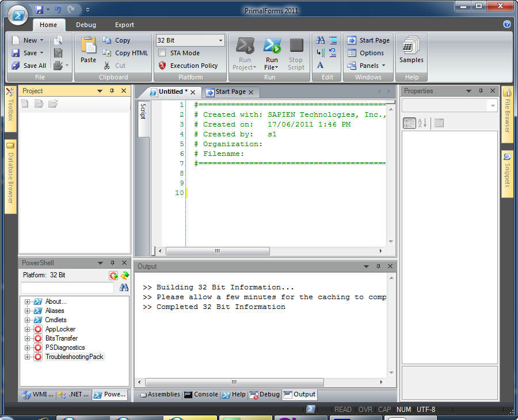
Task: Open the Properties object selector combo box
Action: click(x=450, y=106)
